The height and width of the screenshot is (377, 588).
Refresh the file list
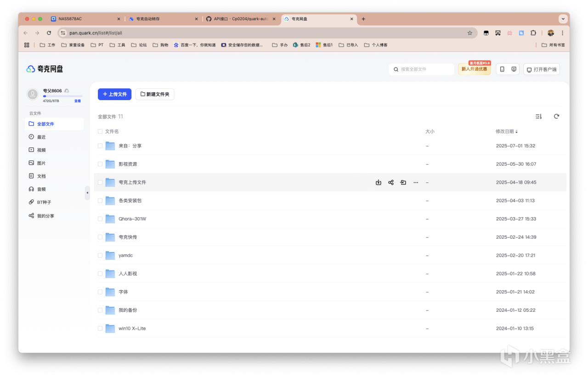pyautogui.click(x=556, y=117)
